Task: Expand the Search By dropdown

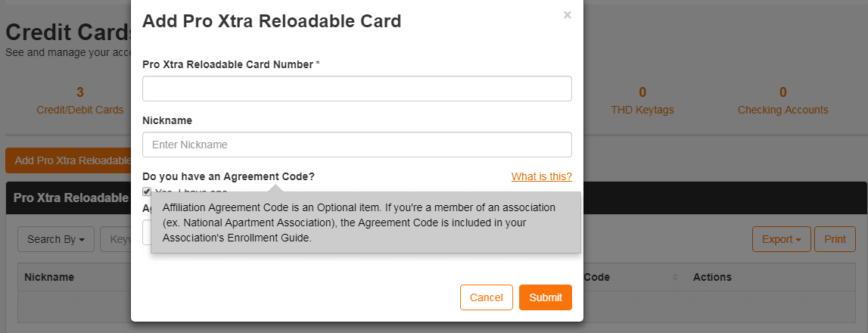Action: pos(55,239)
